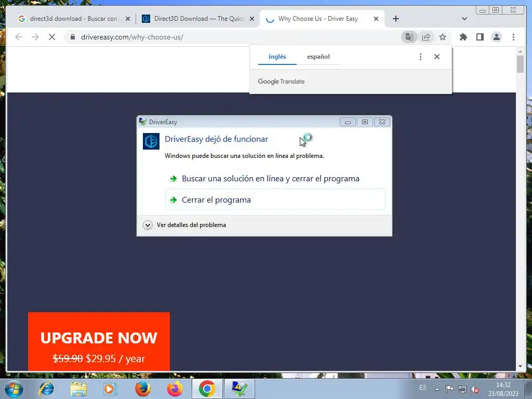532x399 pixels.
Task: Click the share page icon
Action: tap(426, 37)
